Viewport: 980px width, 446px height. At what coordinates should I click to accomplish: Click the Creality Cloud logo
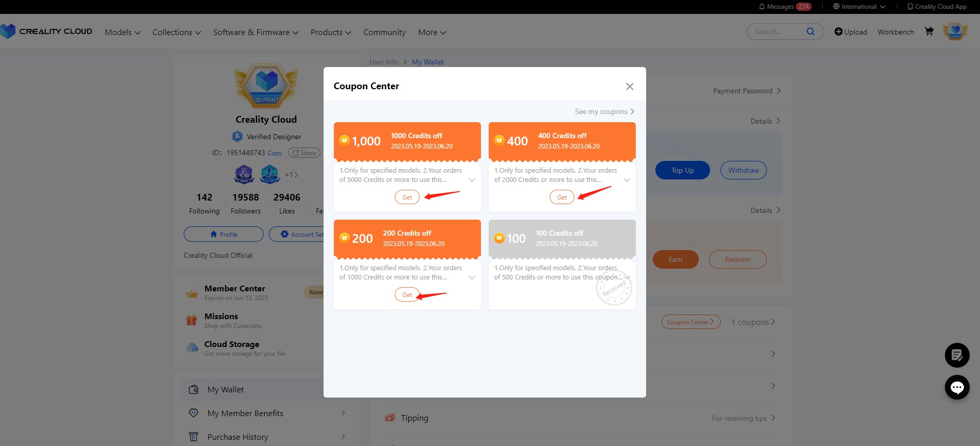[46, 31]
